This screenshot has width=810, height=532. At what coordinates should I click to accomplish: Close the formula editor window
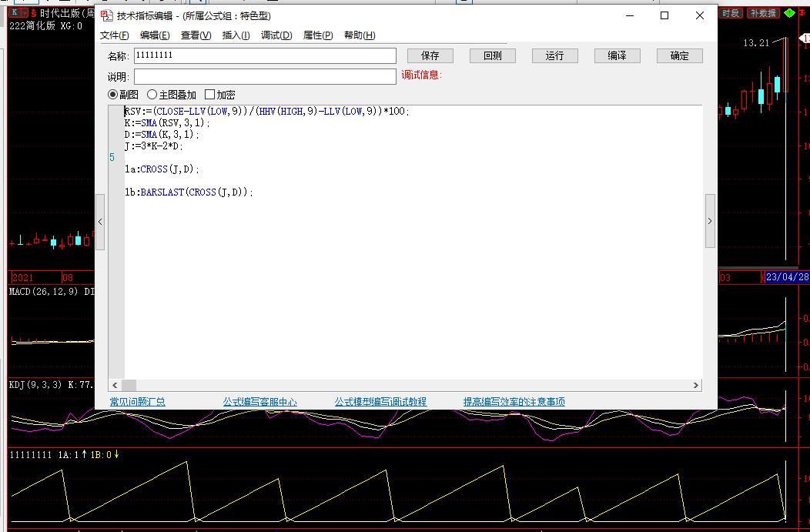pyautogui.click(x=700, y=16)
